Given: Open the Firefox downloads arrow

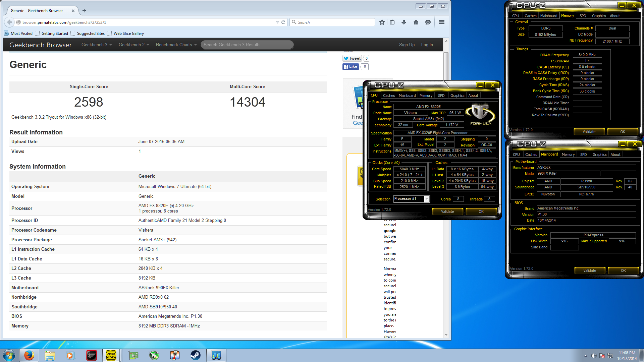Looking at the screenshot, I should tap(404, 22).
